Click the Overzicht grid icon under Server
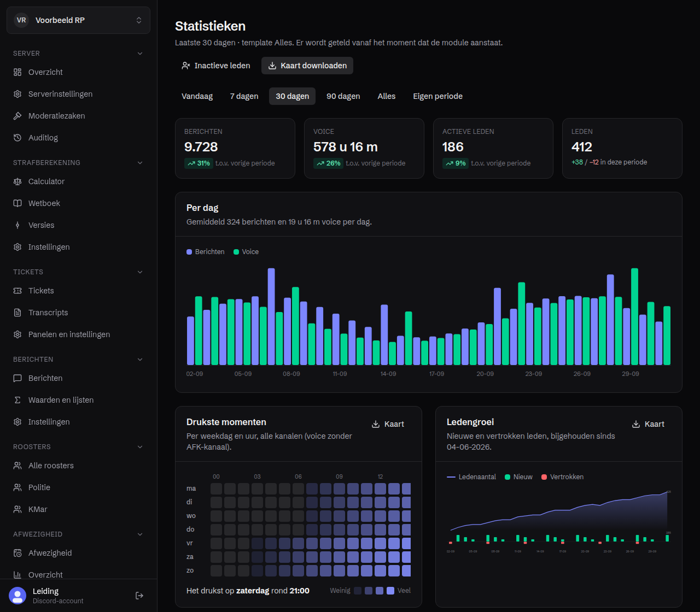Viewport: 700px width, 612px height. point(17,72)
